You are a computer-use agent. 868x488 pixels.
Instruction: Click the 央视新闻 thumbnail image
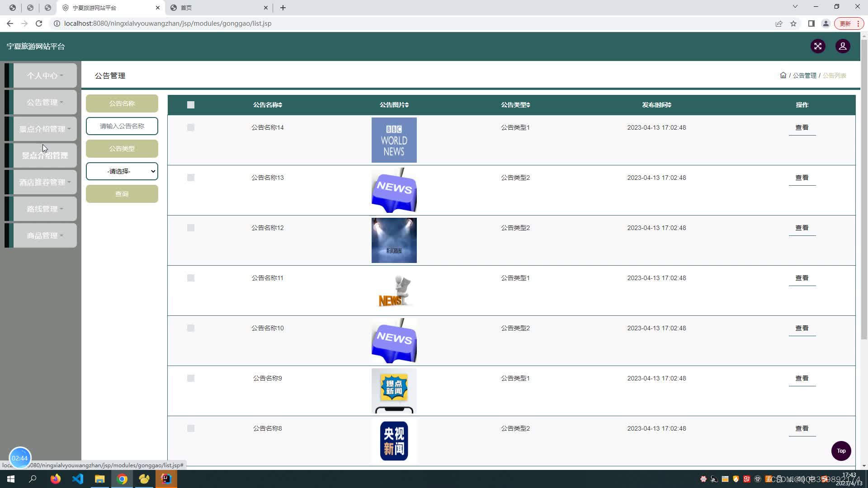pyautogui.click(x=394, y=441)
